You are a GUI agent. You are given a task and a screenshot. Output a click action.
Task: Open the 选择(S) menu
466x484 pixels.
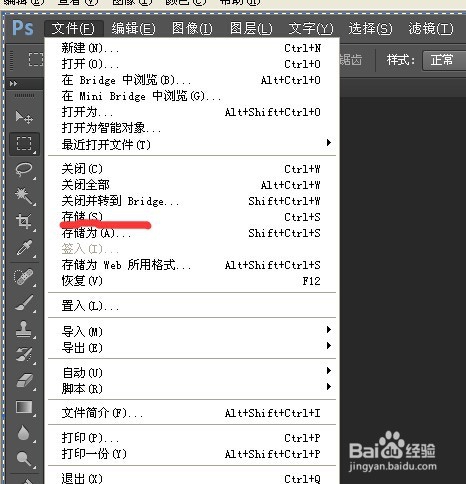click(370, 28)
